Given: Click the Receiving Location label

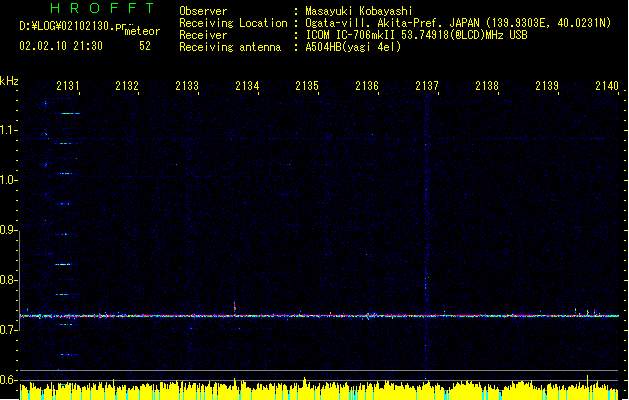Looking at the screenshot, I should 233,23.
